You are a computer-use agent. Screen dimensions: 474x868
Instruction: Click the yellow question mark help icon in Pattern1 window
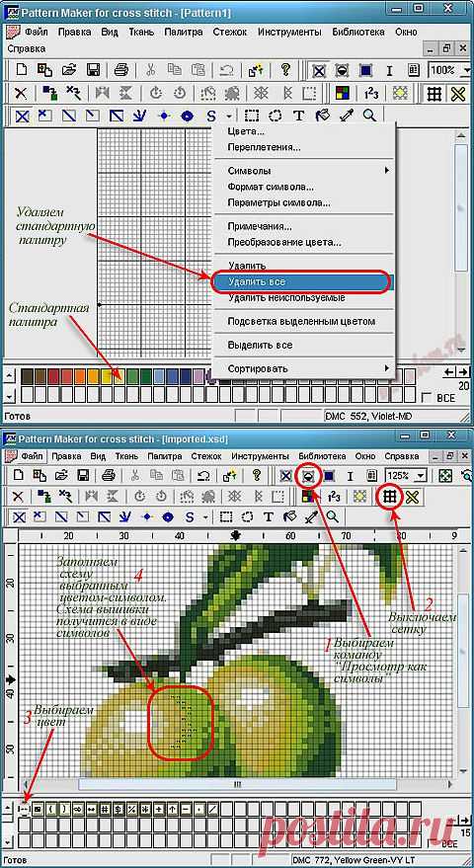point(285,70)
